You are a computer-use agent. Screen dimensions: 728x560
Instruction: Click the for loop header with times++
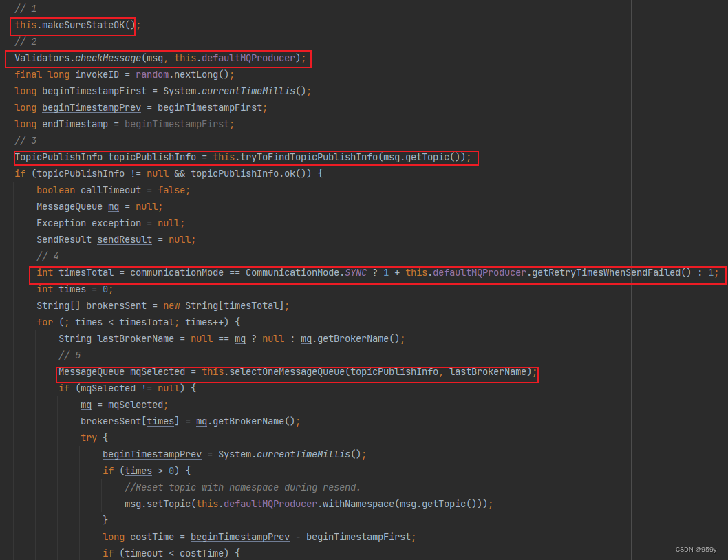pos(138,322)
